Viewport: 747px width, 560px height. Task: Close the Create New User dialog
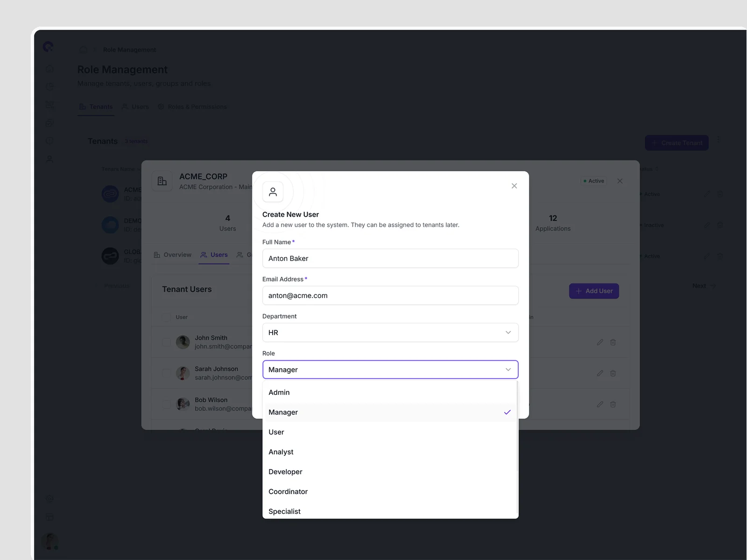514,186
